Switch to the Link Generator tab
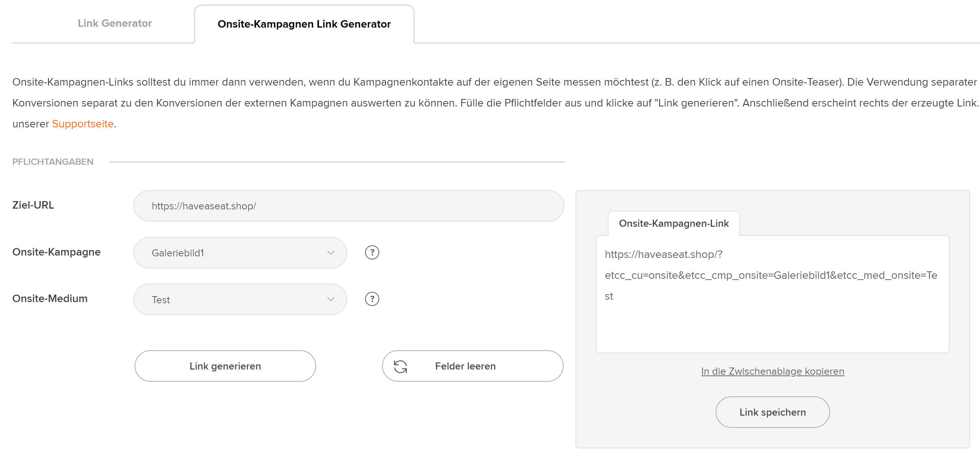This screenshot has height=461, width=980. tap(114, 23)
